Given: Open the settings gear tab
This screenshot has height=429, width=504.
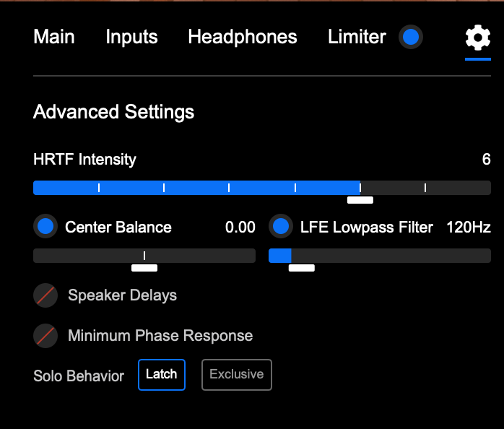Looking at the screenshot, I should (x=478, y=37).
